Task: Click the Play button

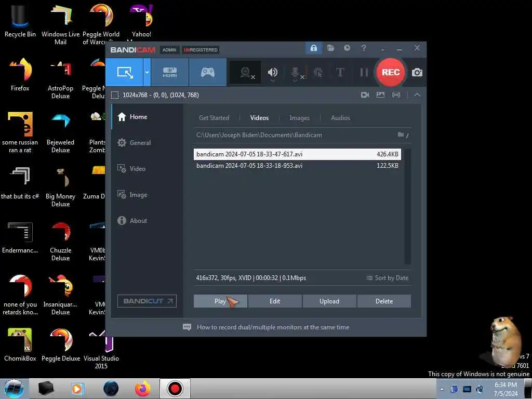Action: tap(220, 301)
